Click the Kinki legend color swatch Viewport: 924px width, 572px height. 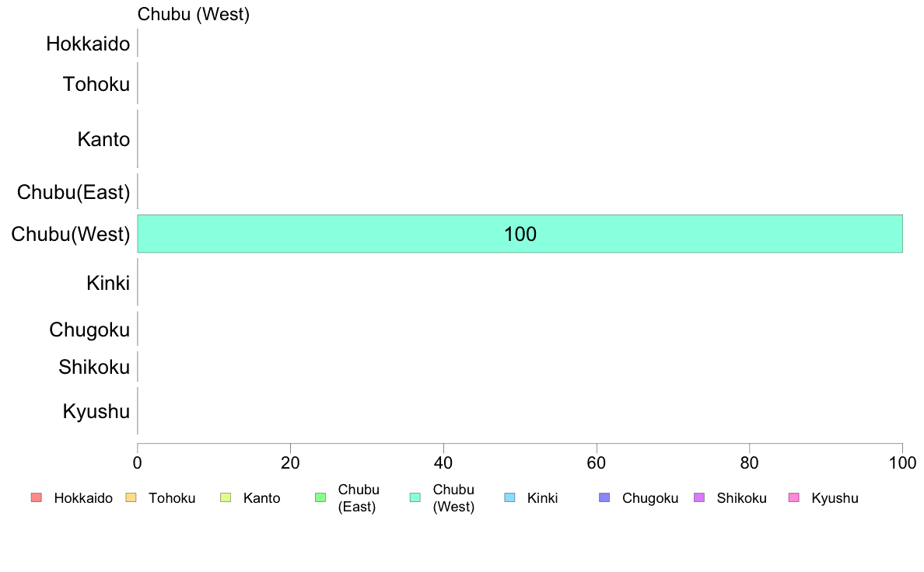(509, 497)
